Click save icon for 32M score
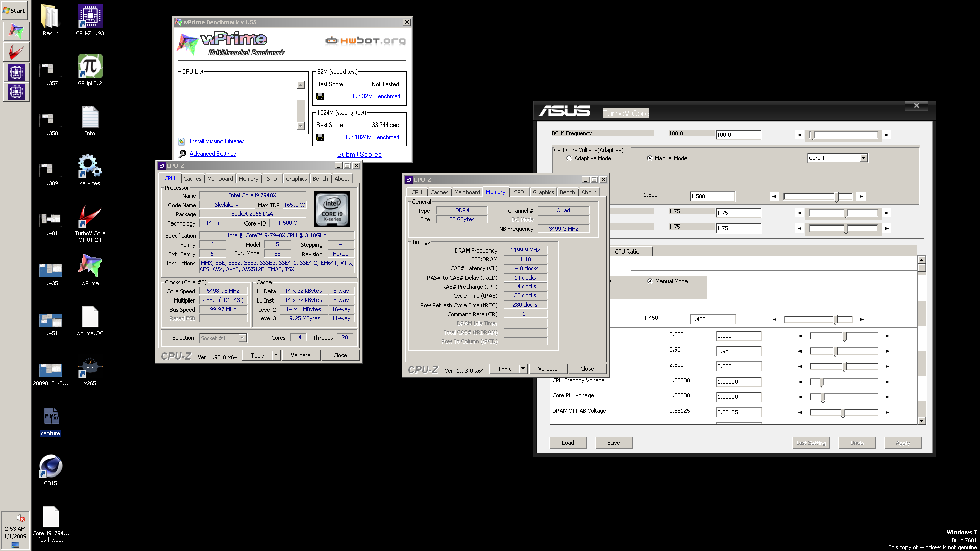This screenshot has height=551, width=980. point(320,96)
